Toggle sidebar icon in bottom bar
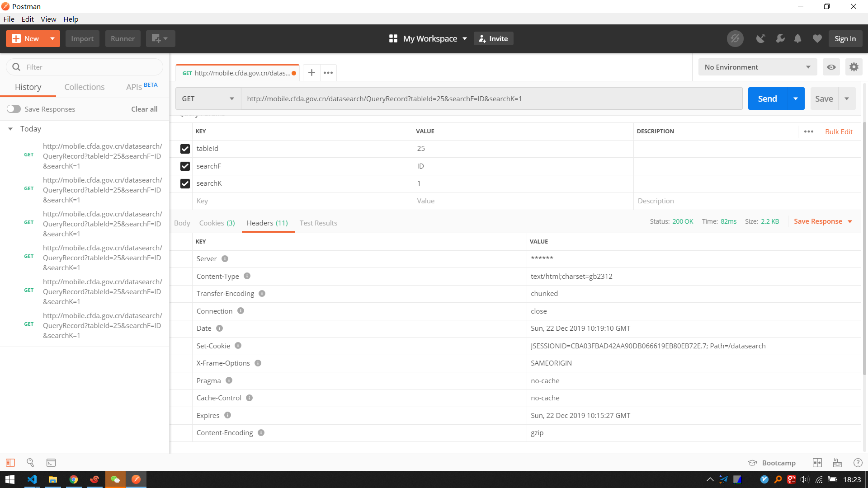 [10, 463]
